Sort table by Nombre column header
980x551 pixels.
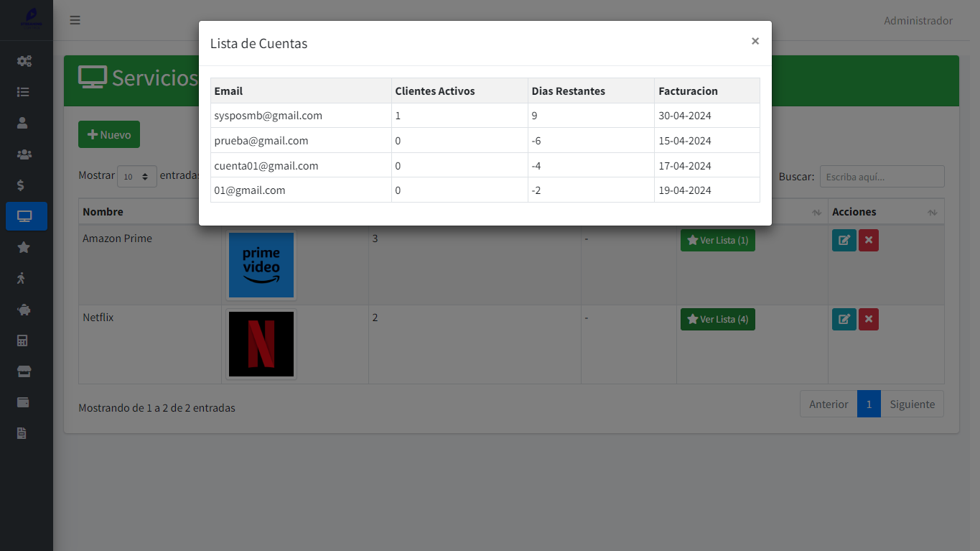tap(149, 212)
